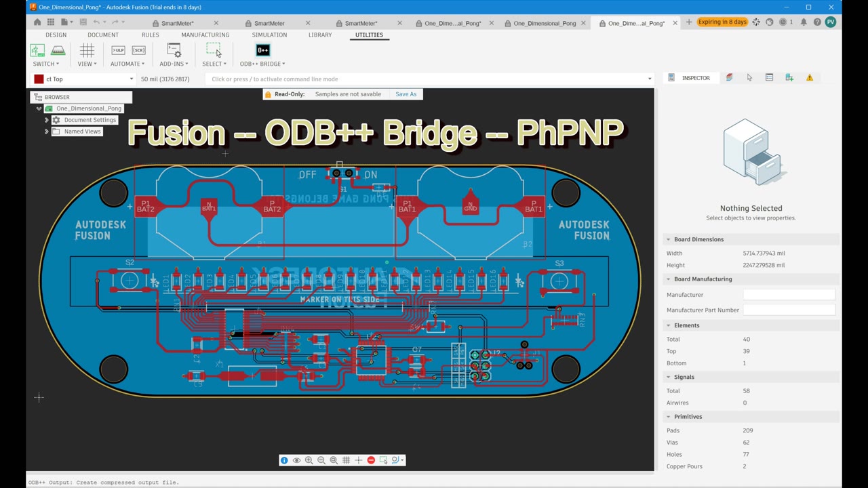Run ULP via the ULP icon

coord(118,50)
